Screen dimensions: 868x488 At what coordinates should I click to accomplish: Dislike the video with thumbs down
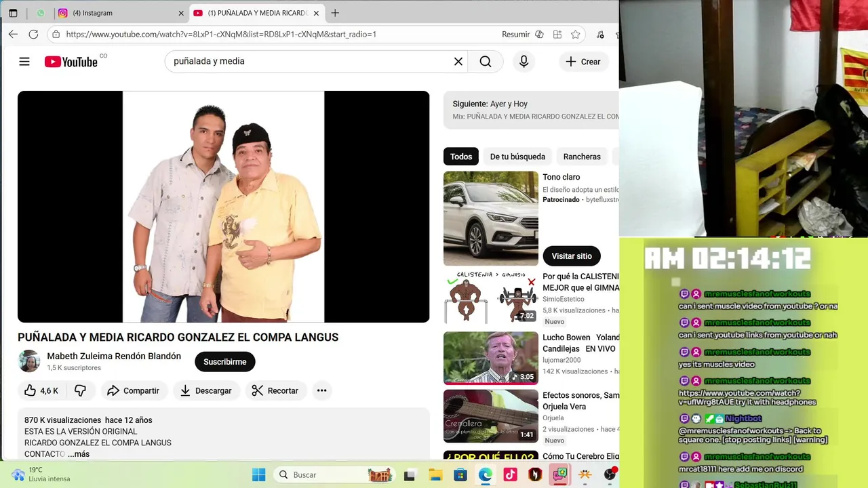click(80, 390)
